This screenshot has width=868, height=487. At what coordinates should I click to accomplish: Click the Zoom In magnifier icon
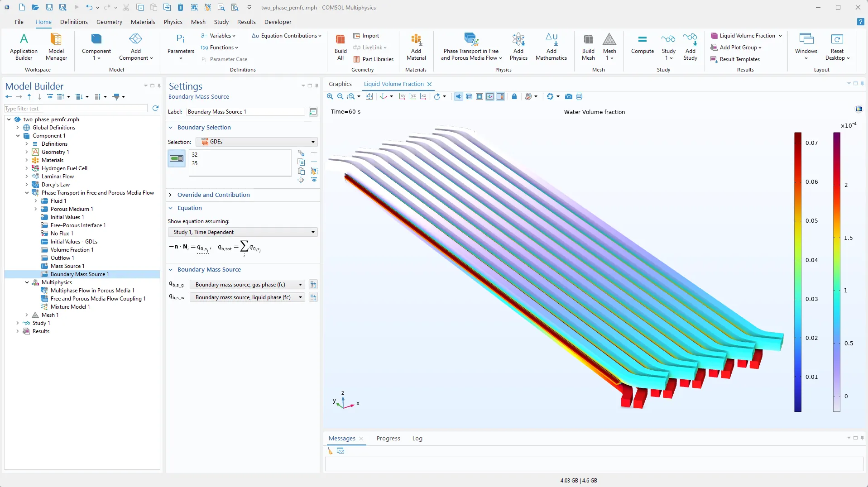pyautogui.click(x=330, y=96)
